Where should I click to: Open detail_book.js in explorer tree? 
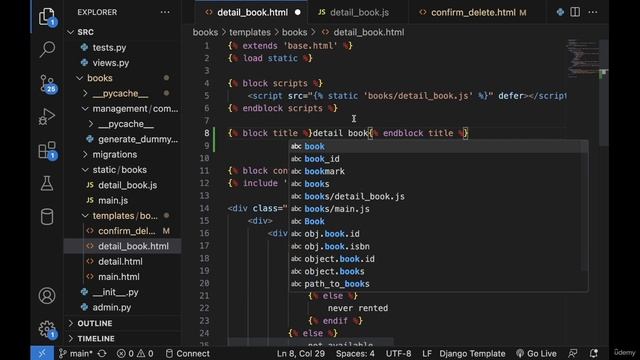[127, 185]
